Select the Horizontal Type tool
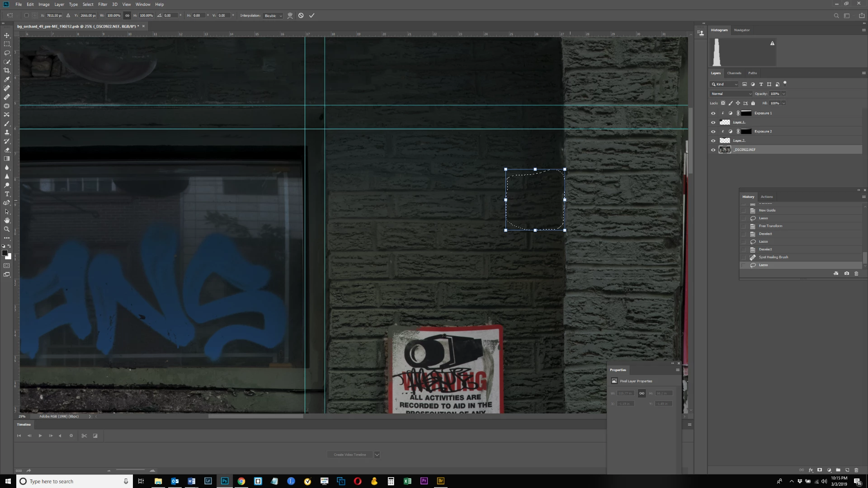This screenshot has height=488, width=868. (7, 194)
